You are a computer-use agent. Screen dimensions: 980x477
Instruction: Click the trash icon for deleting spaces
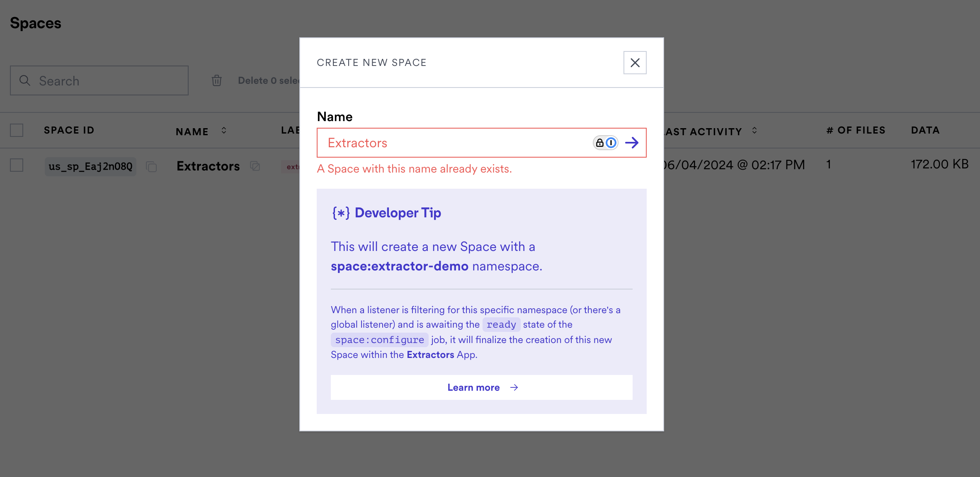[217, 80]
